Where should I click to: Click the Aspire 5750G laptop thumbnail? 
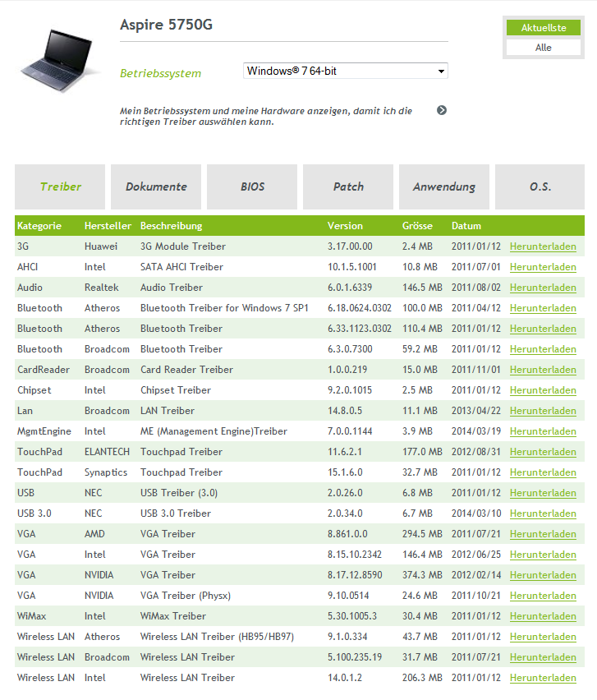[x=59, y=59]
